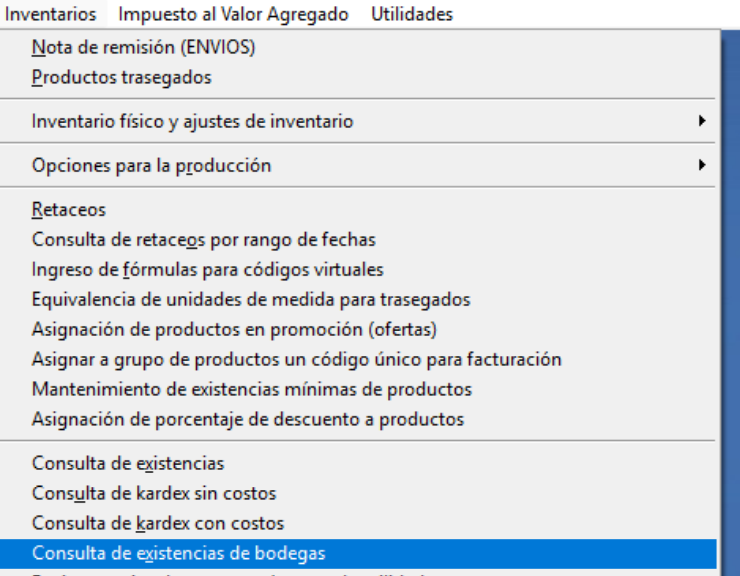Choose Productos trasegados

tap(121, 77)
